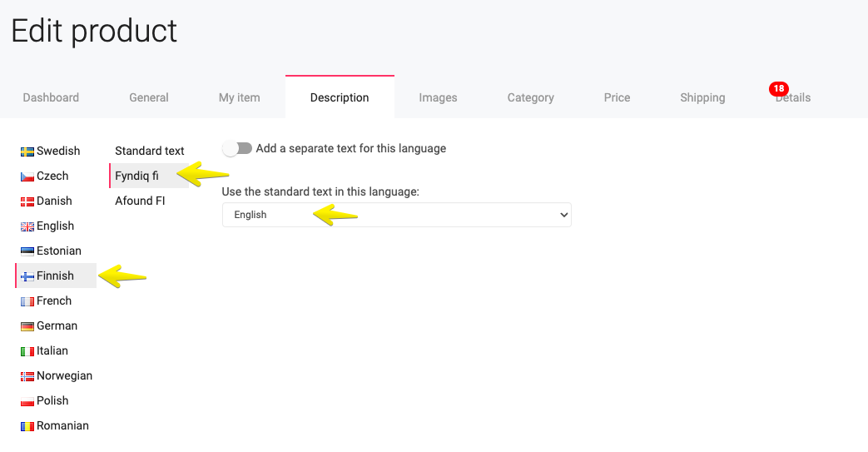The image size is (868, 452).
Task: Switch to the General tab
Action: click(x=148, y=97)
